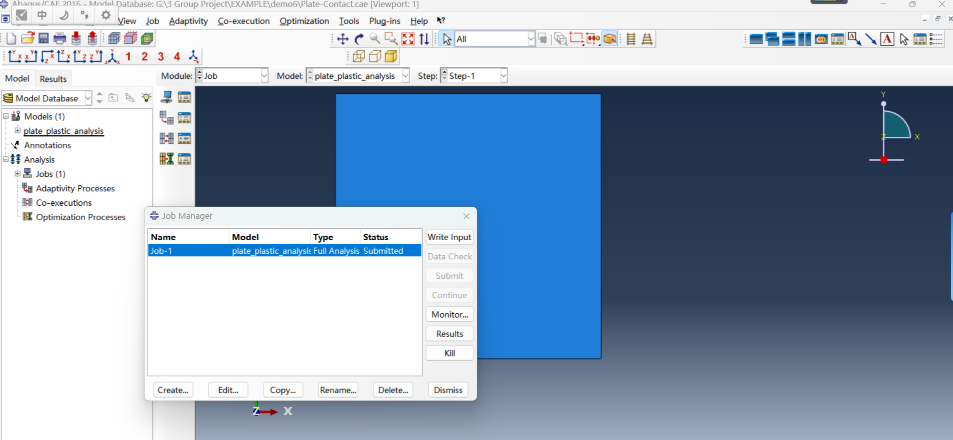Open the Create Job tool icon
953x440 pixels.
coord(167,97)
